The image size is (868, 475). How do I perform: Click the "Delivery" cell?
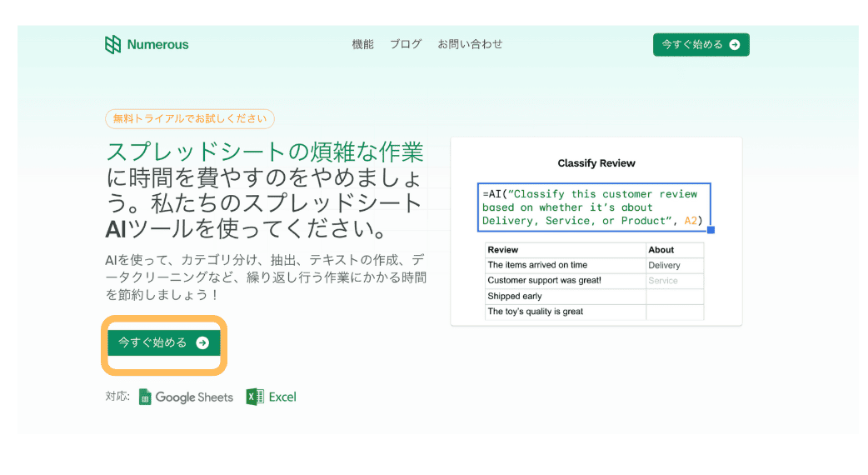(675, 265)
